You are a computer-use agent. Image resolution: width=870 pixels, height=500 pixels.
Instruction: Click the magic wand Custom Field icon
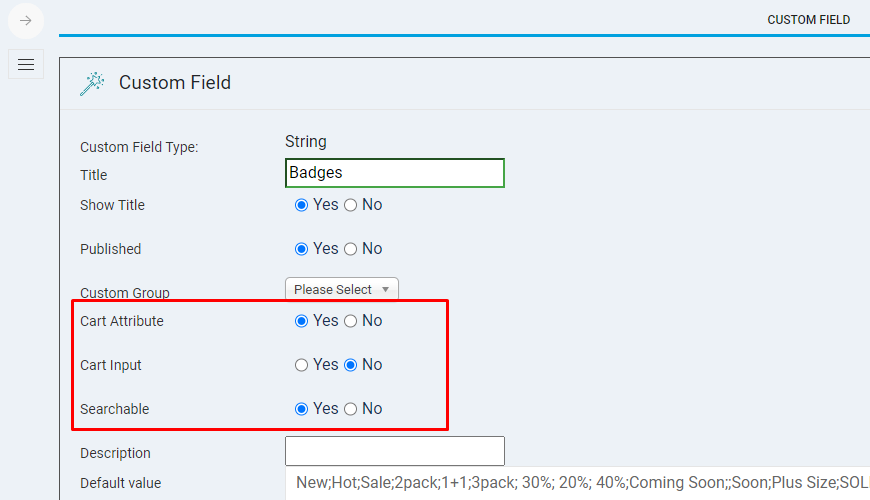click(92, 83)
